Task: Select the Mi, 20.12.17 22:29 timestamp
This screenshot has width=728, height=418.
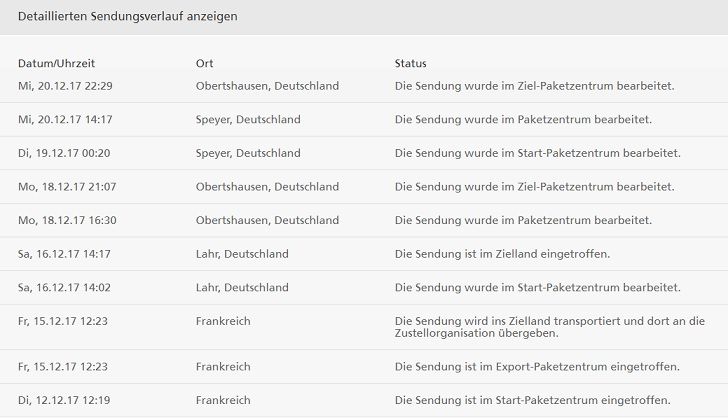Action: click(65, 86)
